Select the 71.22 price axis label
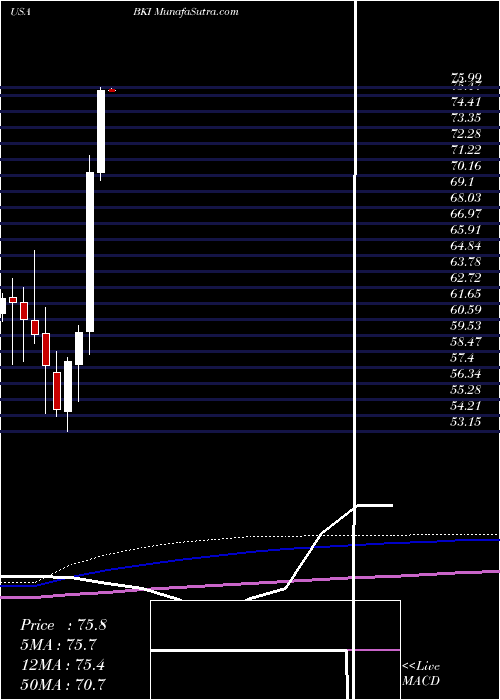The image size is (500, 700). [x=466, y=150]
